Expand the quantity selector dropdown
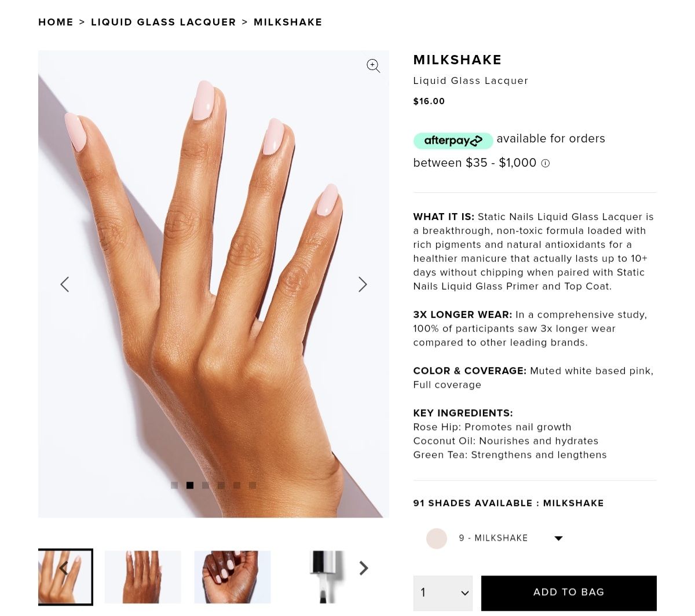This screenshot has width=695, height=616. click(443, 593)
